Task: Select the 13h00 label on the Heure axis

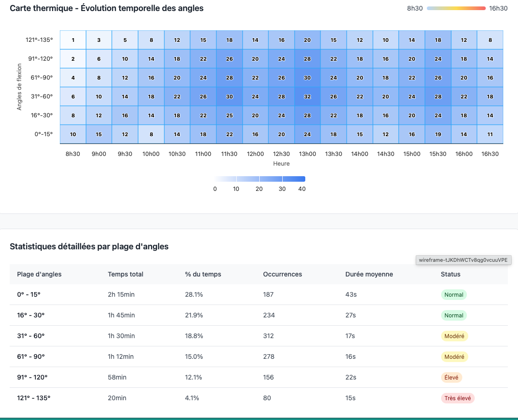Action: (307, 154)
